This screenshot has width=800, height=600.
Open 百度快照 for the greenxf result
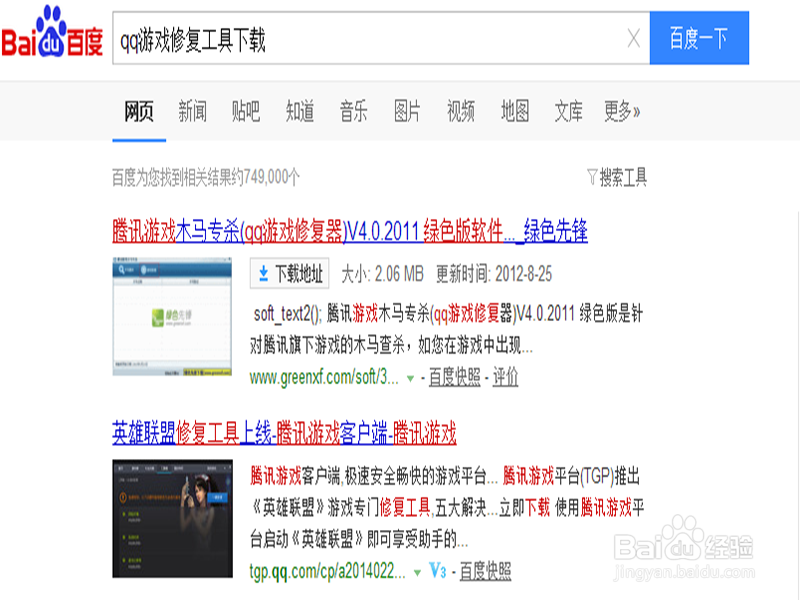click(455, 378)
